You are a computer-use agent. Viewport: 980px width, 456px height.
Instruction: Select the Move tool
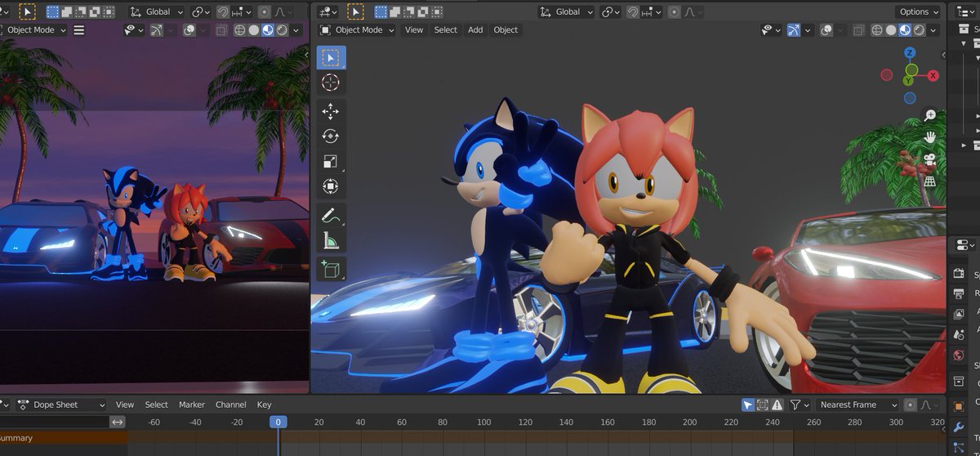tap(331, 111)
